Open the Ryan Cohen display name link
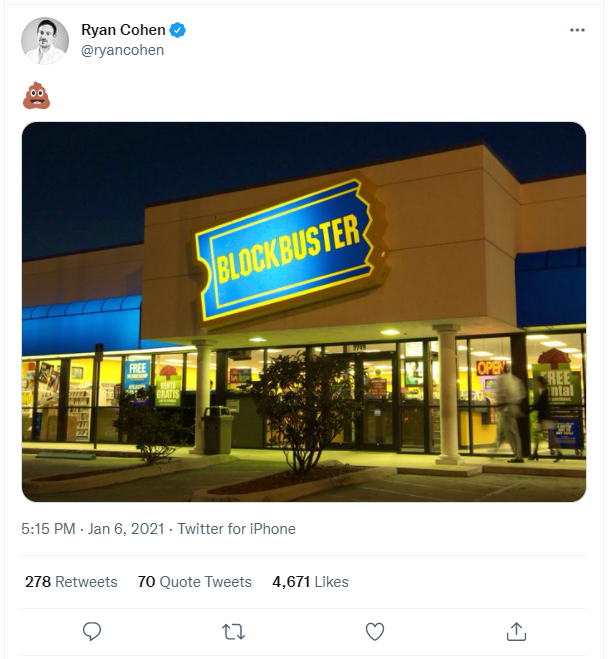The width and height of the screenshot is (608, 659). (123, 30)
